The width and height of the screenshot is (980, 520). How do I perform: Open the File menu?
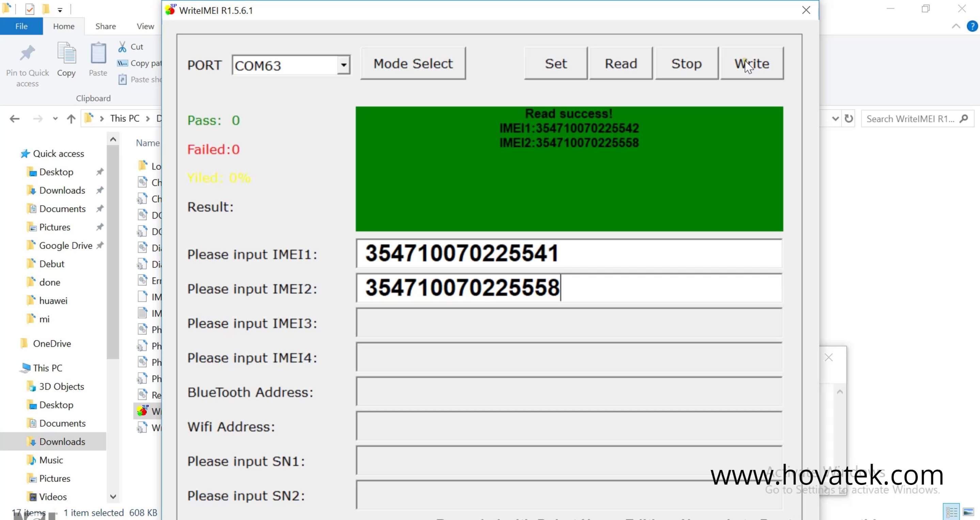(x=21, y=26)
